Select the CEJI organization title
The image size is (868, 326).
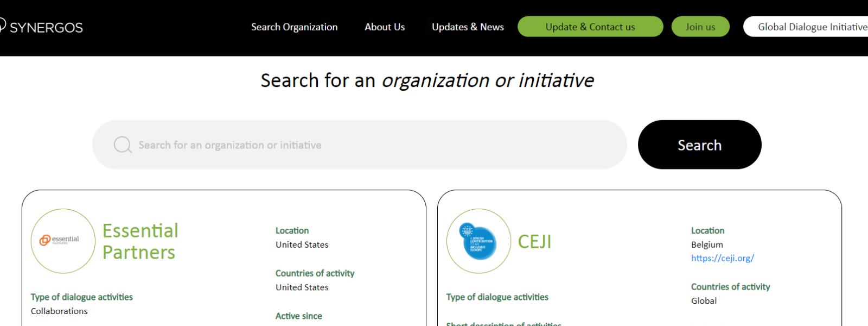point(534,241)
